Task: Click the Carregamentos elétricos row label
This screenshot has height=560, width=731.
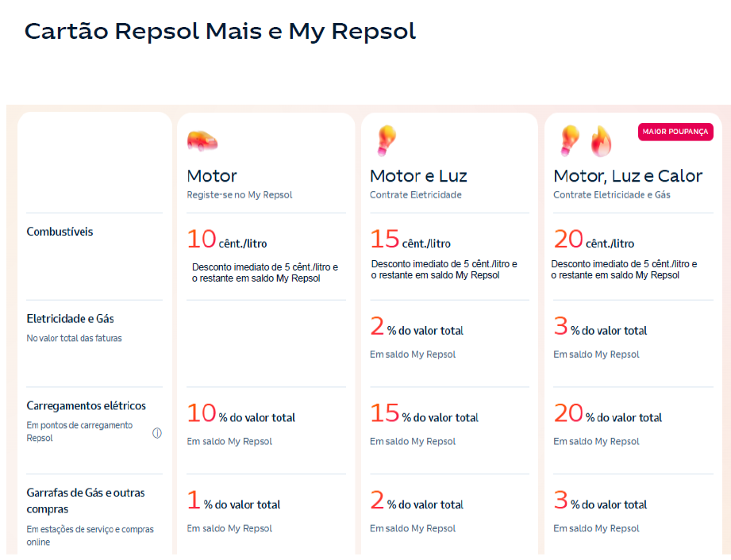Action: (86, 406)
